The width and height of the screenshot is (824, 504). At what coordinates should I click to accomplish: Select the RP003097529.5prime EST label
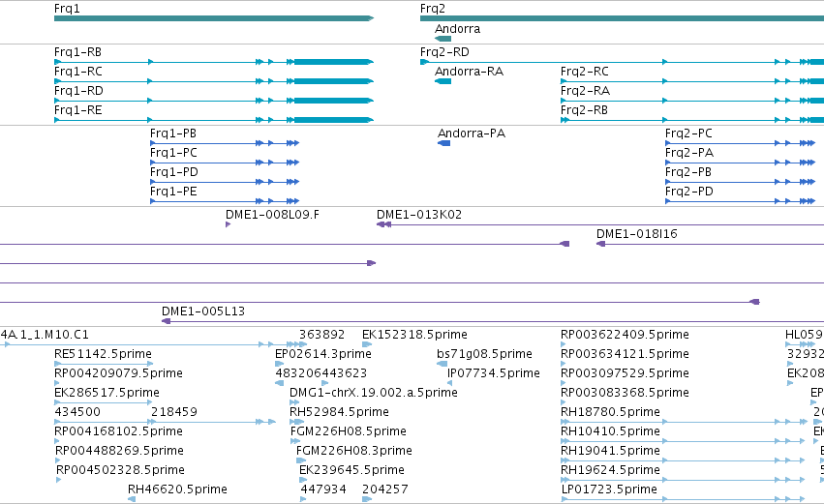click(x=625, y=373)
